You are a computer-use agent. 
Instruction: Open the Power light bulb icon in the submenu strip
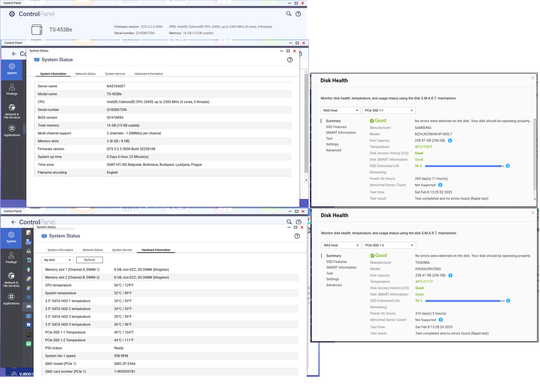point(29,270)
